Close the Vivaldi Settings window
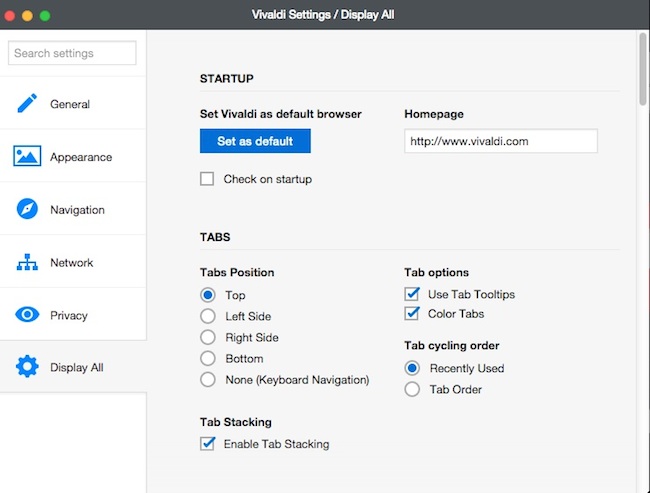650x493 pixels. point(10,16)
